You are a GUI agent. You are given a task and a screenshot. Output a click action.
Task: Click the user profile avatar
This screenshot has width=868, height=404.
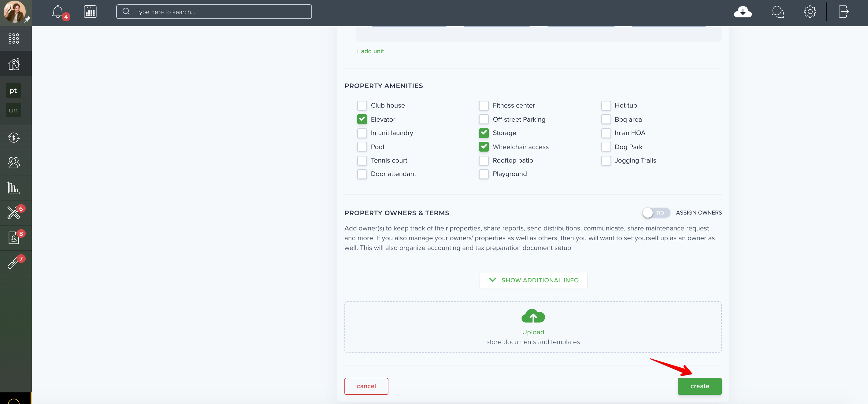[x=14, y=11]
